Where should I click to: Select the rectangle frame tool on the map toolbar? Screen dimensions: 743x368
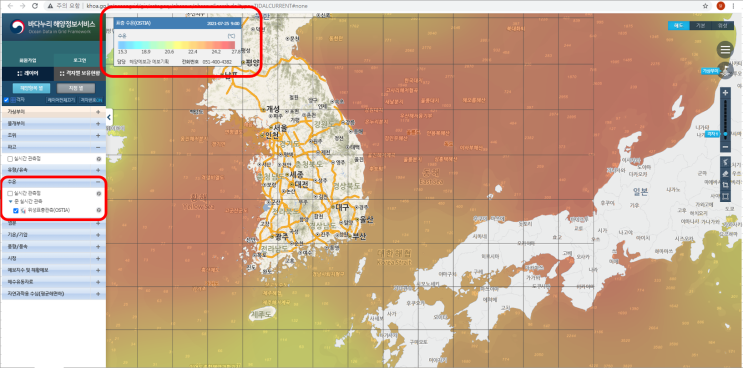(725, 196)
